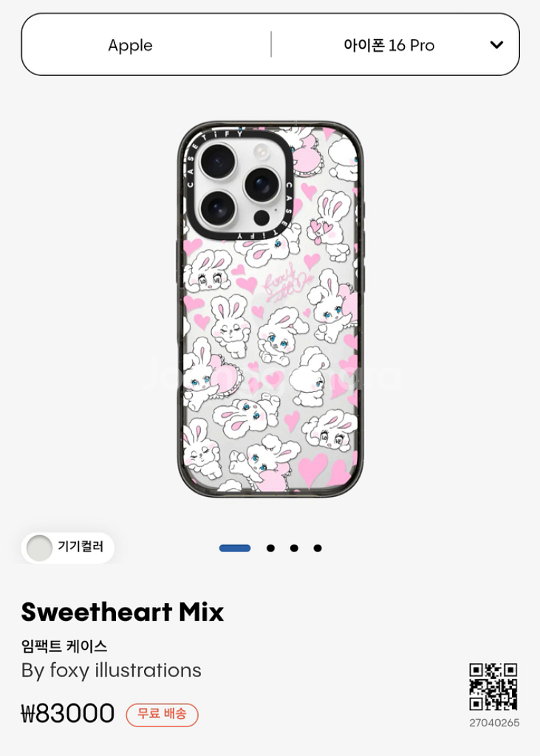Viewport: 540px width, 756px height.
Task: Click the 기기컬러 device color swatch circle
Action: (x=39, y=548)
